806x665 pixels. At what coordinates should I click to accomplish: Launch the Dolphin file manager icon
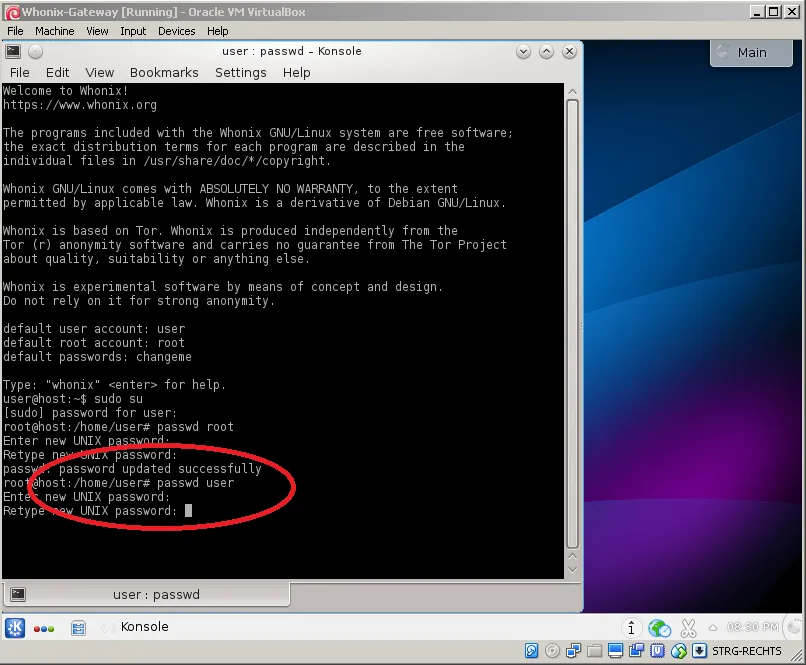tap(78, 627)
